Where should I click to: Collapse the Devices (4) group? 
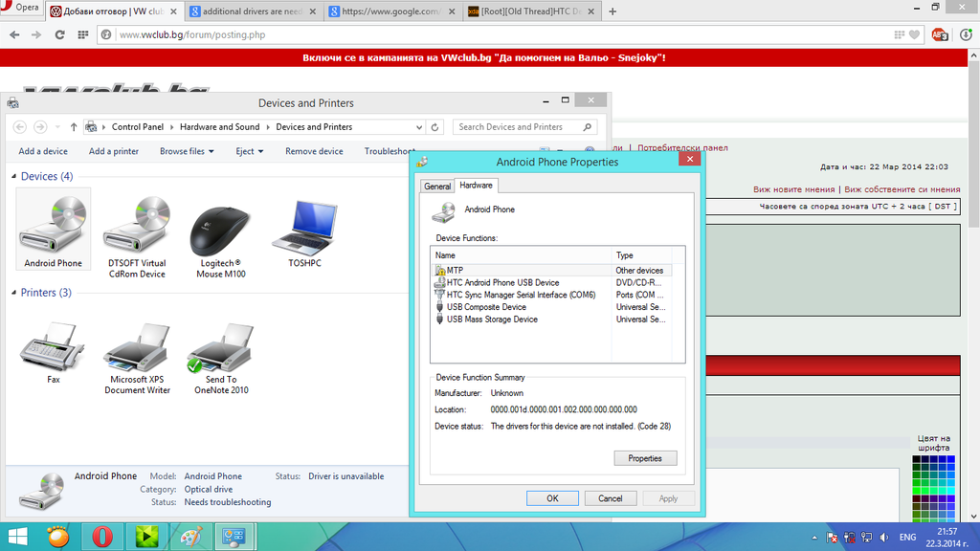coord(13,177)
